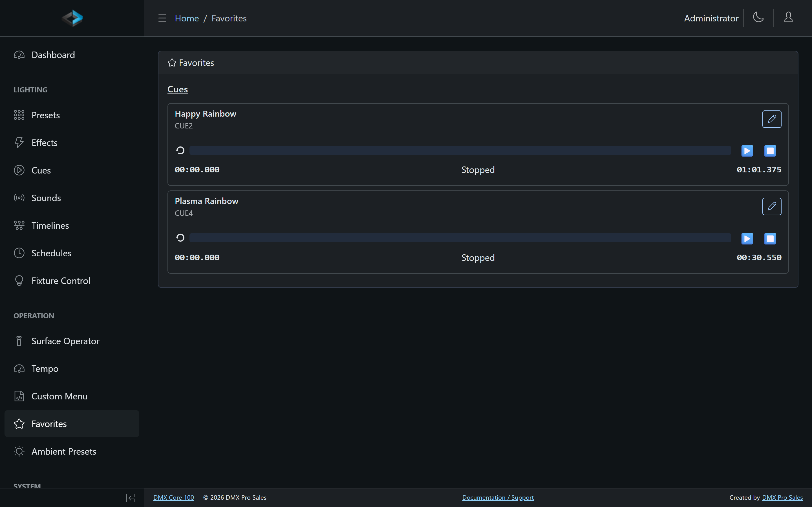Image resolution: width=812 pixels, height=507 pixels.
Task: Open the Cues heading link
Action: coord(178,89)
